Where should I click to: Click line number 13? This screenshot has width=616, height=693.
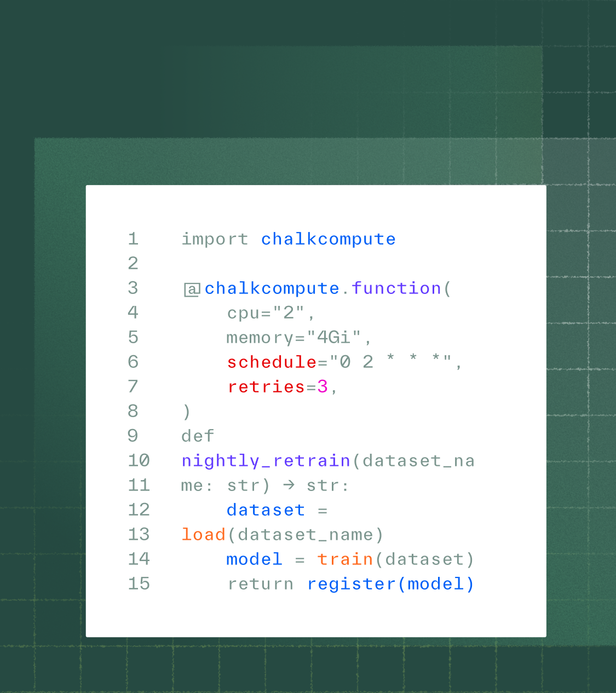[139, 534]
